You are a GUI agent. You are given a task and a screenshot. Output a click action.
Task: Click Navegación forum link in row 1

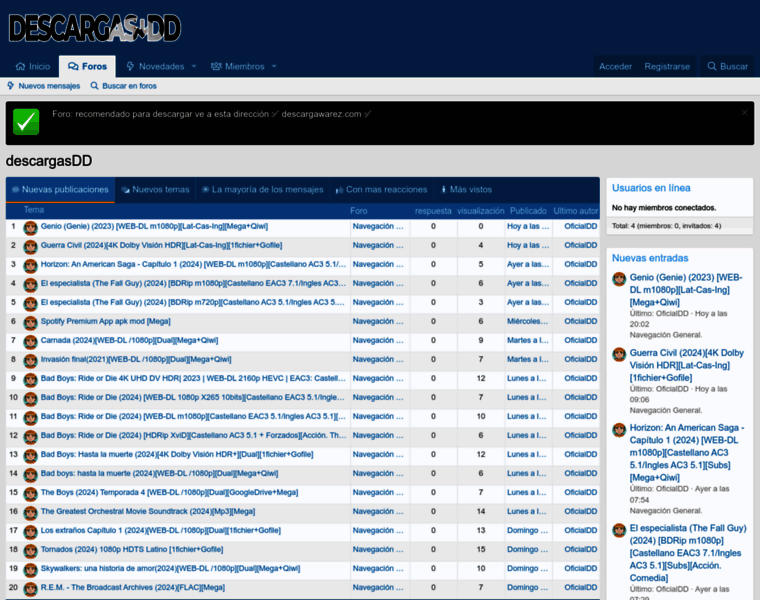coord(378,226)
